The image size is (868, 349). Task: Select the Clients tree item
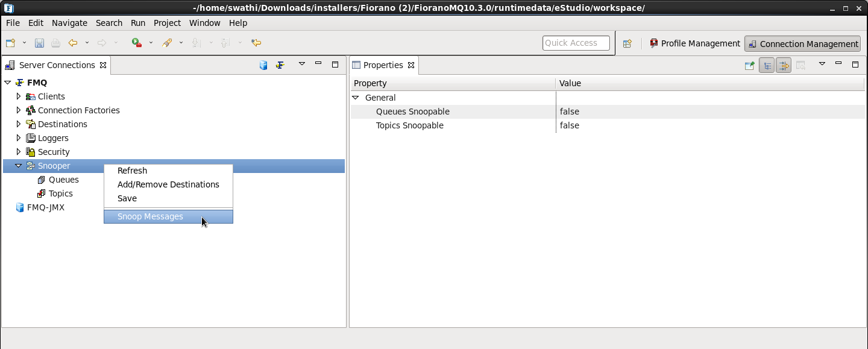[51, 96]
